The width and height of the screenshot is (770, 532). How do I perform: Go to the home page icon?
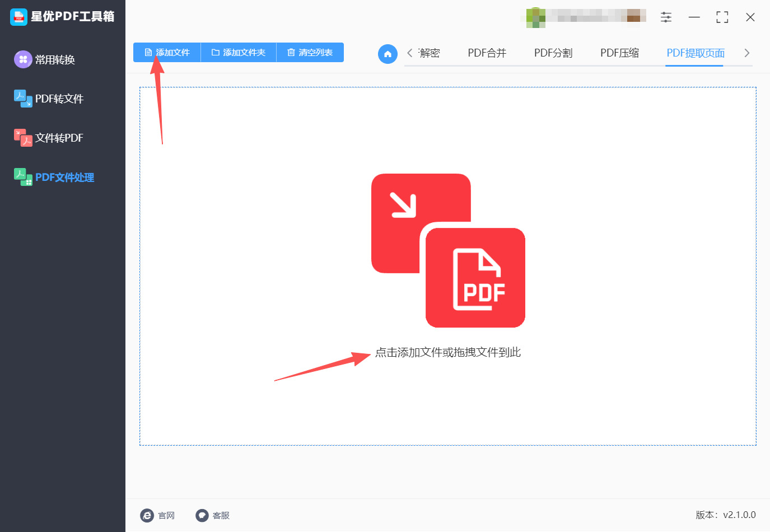[388, 54]
